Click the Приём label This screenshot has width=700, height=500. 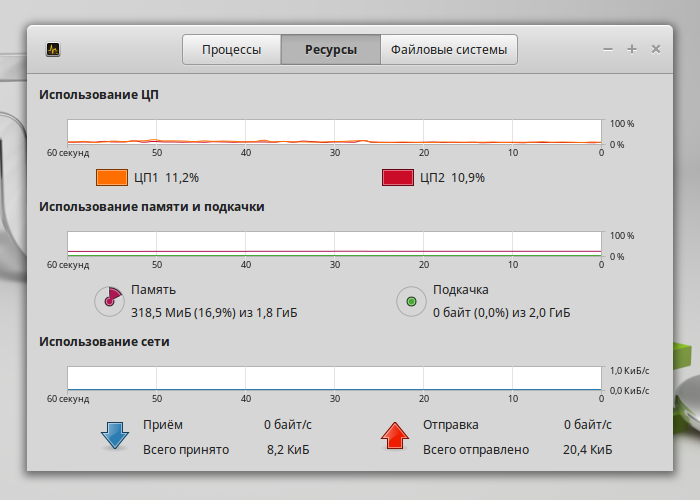[x=162, y=425]
